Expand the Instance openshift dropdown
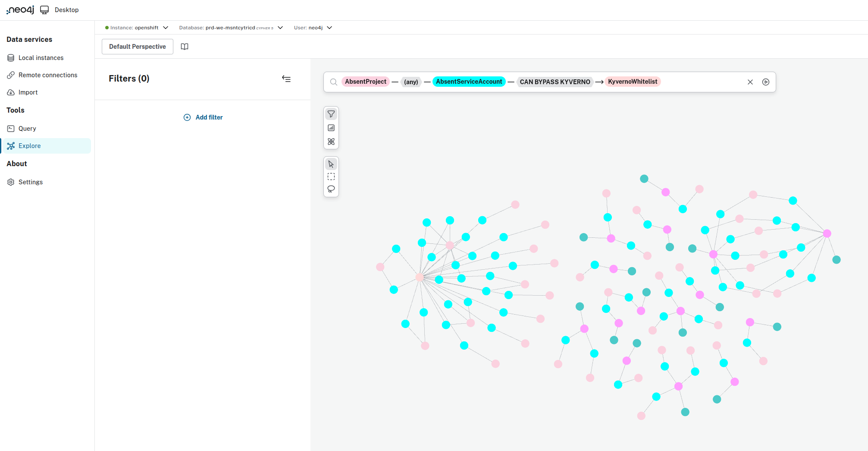868x451 pixels. (x=166, y=28)
